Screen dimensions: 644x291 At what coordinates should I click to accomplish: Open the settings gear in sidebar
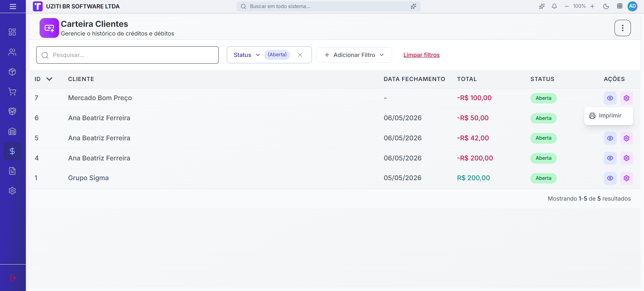point(12,191)
